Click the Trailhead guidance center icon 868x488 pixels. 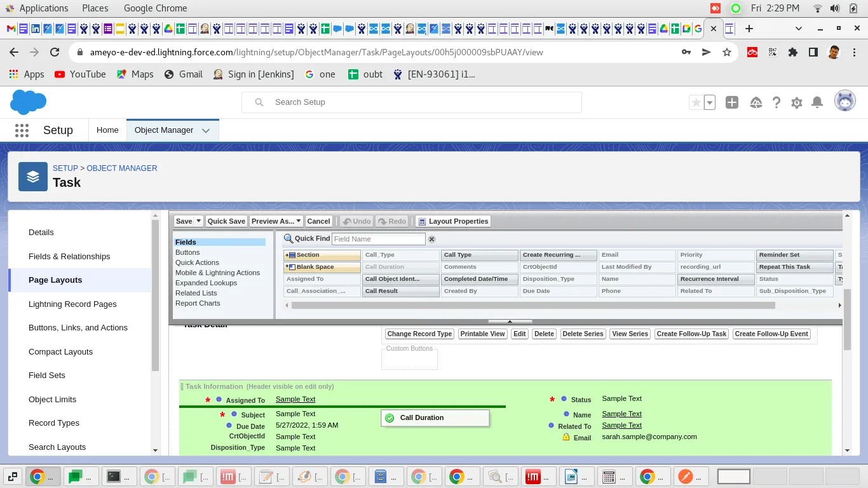756,102
